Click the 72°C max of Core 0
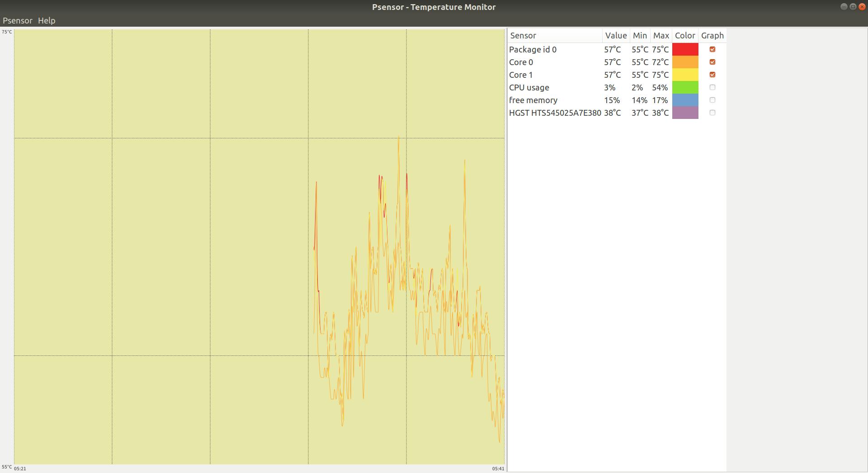Screen dimensions: 868x473 point(660,62)
